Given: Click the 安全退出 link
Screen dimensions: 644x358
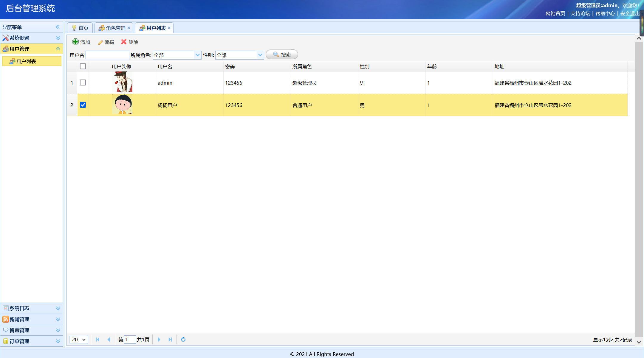Looking at the screenshot, I should click(x=630, y=13).
